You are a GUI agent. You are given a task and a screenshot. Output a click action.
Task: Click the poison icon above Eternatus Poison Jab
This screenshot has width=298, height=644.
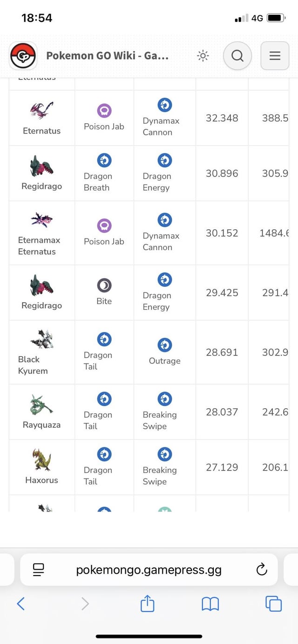[x=104, y=111]
